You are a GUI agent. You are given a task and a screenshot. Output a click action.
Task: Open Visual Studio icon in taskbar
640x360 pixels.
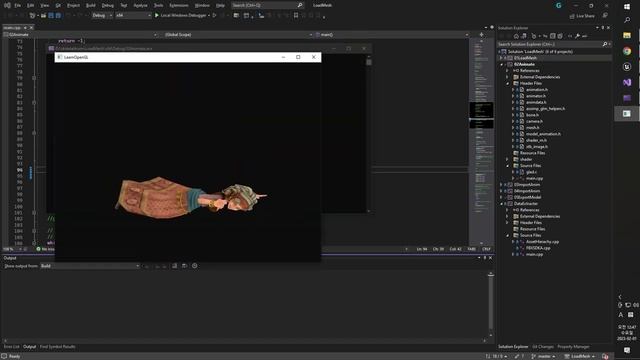tap(627, 82)
